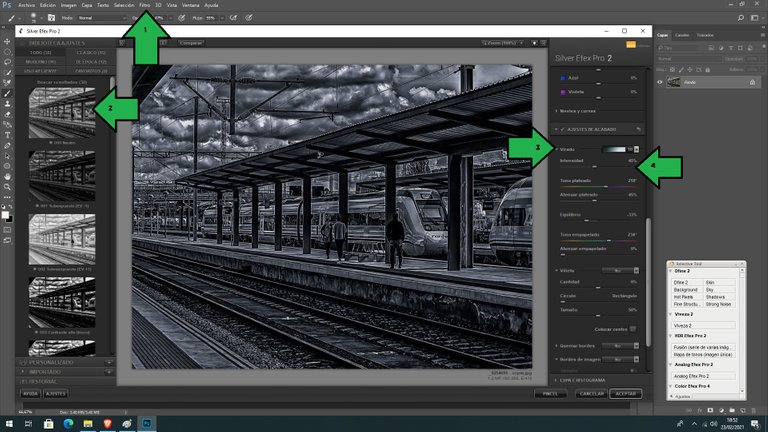This screenshot has height=432, width=768.
Task: Click the Pincel button
Action: [550, 394]
